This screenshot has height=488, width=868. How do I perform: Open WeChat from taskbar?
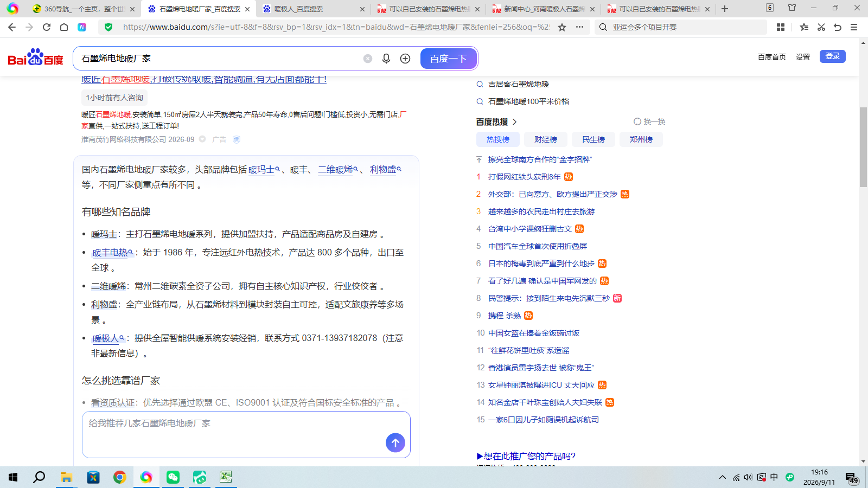(173, 477)
